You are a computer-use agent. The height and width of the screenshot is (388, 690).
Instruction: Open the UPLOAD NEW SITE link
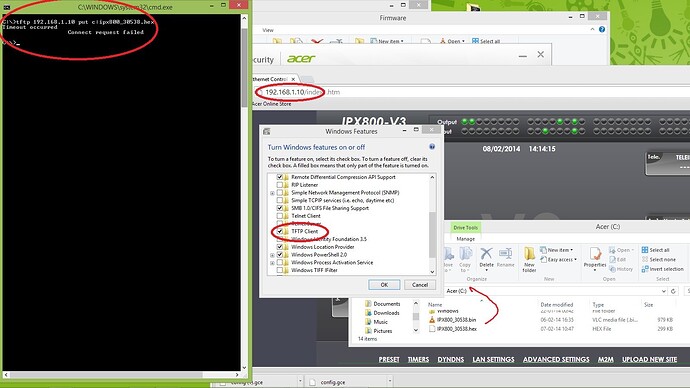click(649, 359)
